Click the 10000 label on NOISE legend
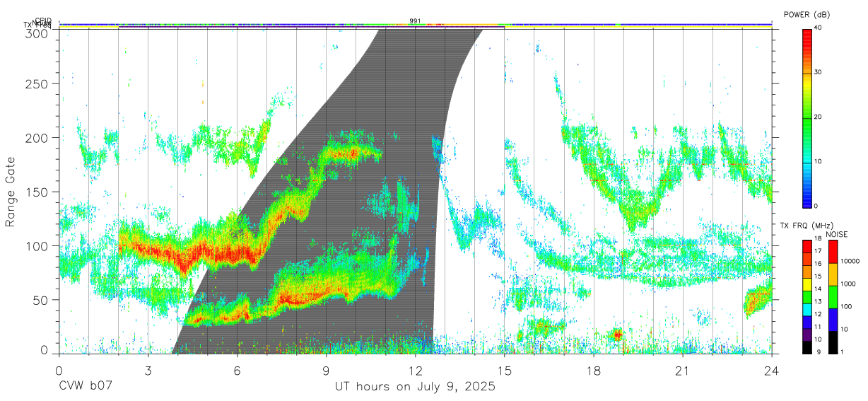 (850, 261)
